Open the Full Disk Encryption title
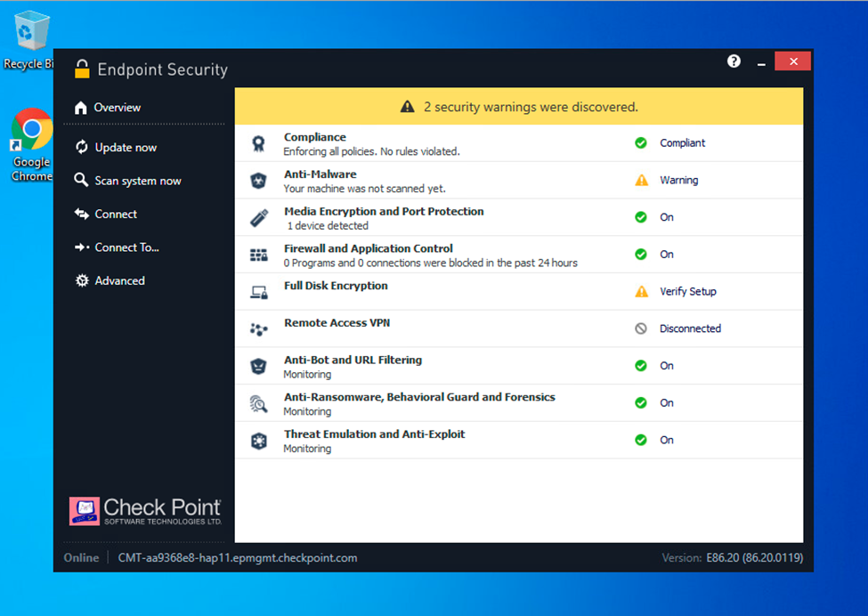The height and width of the screenshot is (616, 868). coord(336,286)
